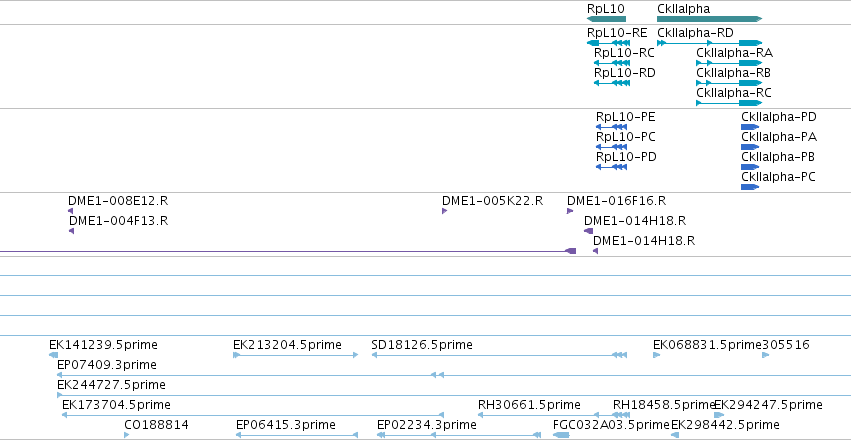Image resolution: width=851 pixels, height=440 pixels.
Task: Click the SD18126.5prime label text
Action: 422,345
